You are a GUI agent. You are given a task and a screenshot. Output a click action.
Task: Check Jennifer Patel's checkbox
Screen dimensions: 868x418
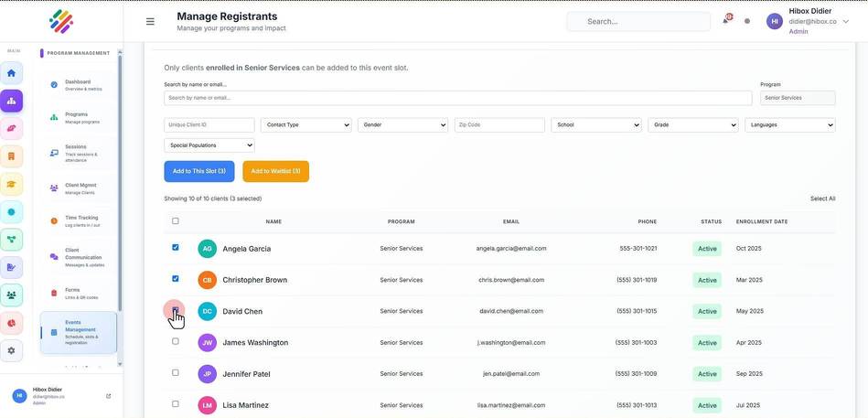pyautogui.click(x=176, y=372)
